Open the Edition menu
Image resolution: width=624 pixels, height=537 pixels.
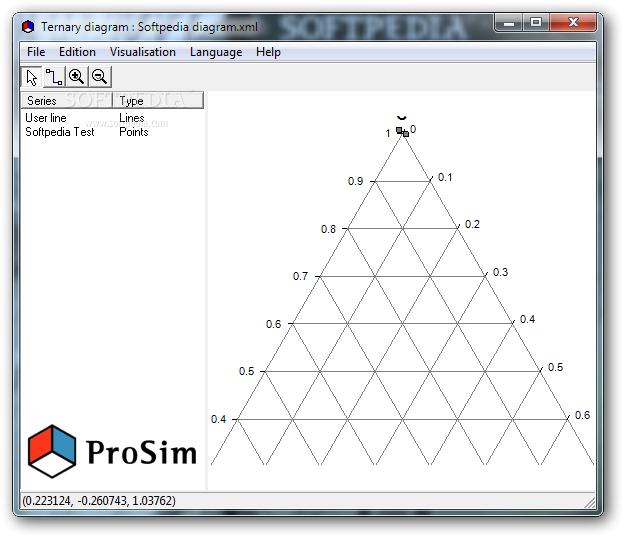coord(77,52)
